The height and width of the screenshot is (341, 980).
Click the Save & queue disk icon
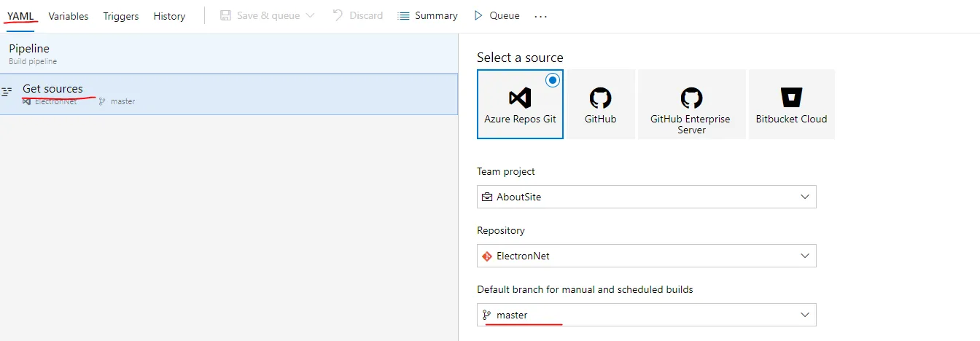click(226, 15)
